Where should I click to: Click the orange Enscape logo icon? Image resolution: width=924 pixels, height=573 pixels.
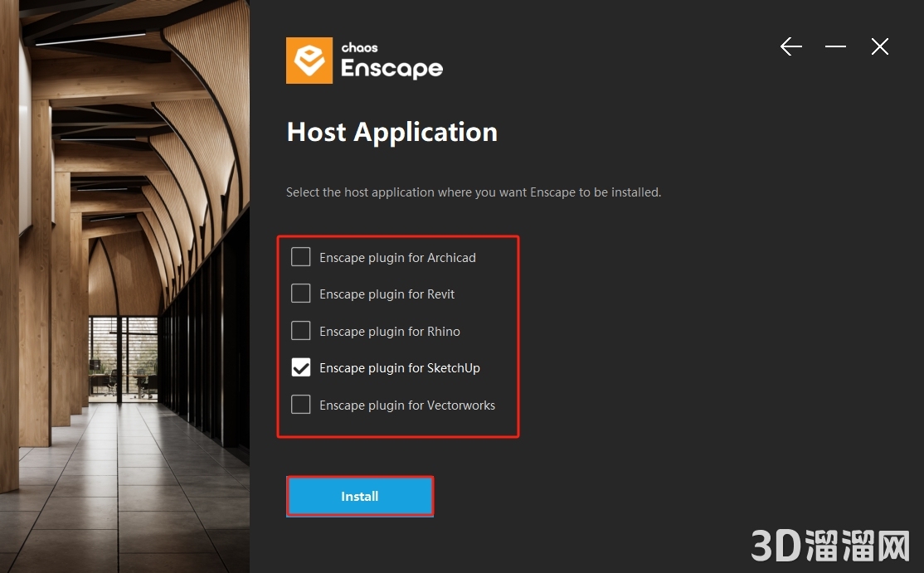[x=309, y=61]
